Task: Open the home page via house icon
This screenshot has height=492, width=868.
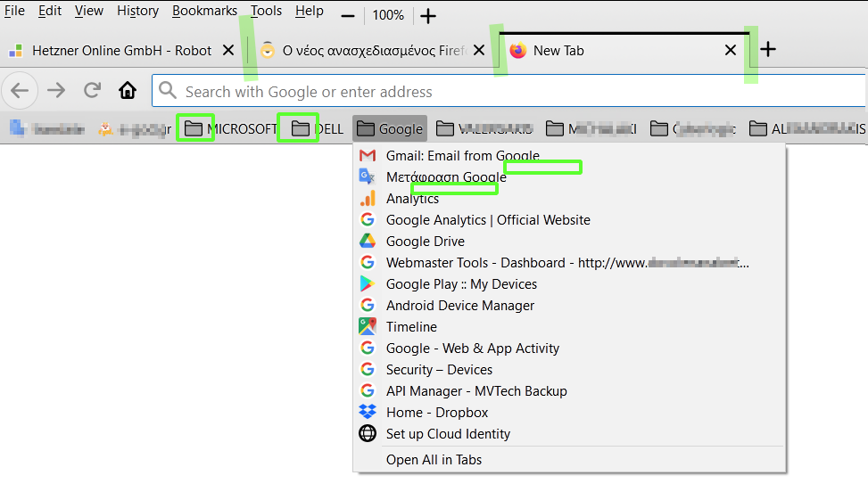Action: point(128,90)
